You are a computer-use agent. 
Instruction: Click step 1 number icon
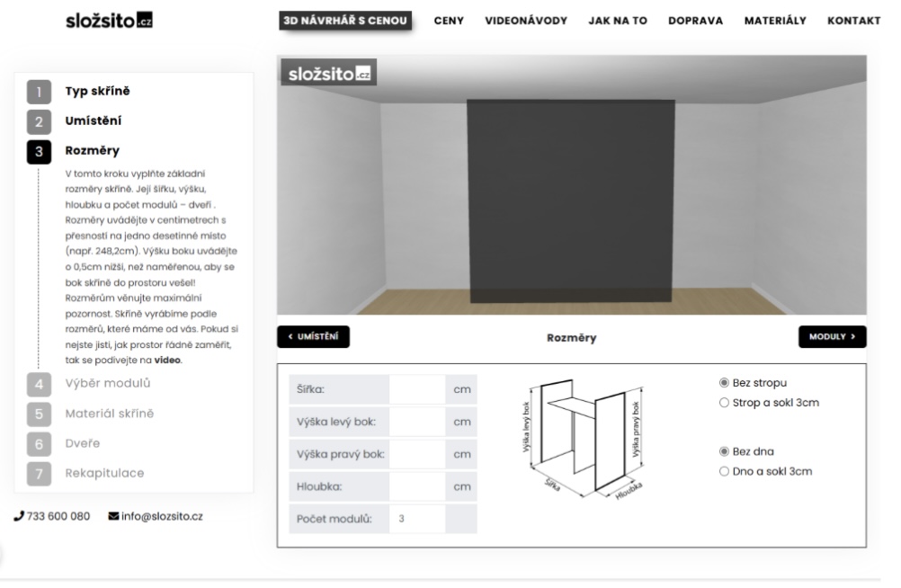[x=39, y=92]
